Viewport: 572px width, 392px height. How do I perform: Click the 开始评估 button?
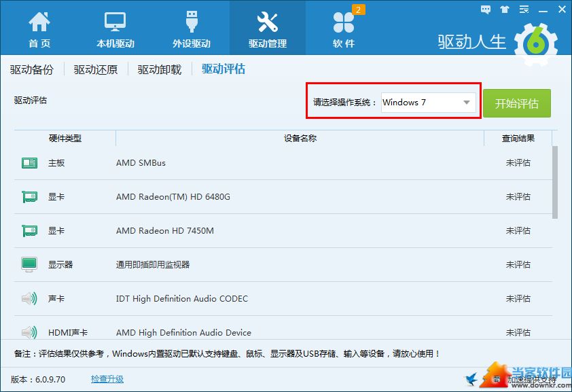click(x=517, y=103)
